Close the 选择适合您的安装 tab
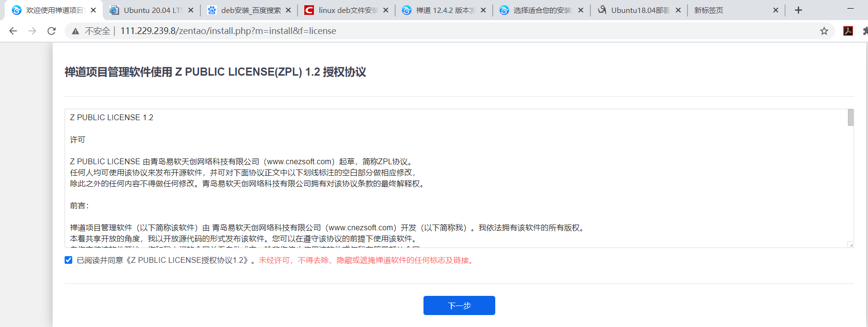Image resolution: width=868 pixels, height=327 pixels. click(580, 10)
